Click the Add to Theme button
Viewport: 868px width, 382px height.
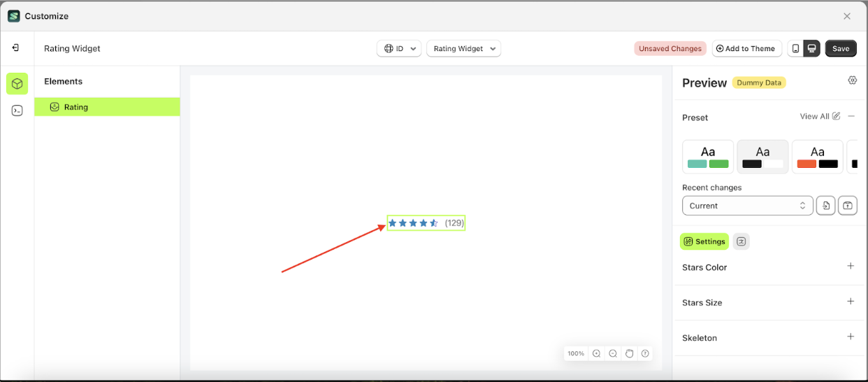click(x=746, y=48)
